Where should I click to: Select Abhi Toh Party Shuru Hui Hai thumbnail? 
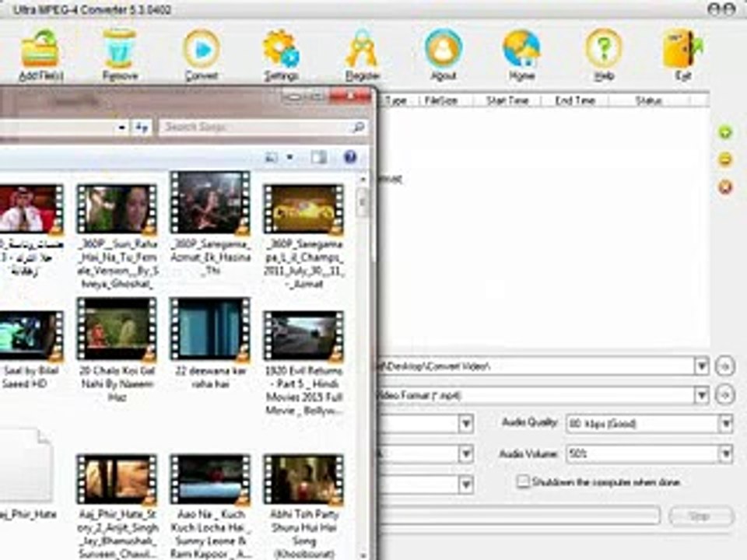(303, 480)
